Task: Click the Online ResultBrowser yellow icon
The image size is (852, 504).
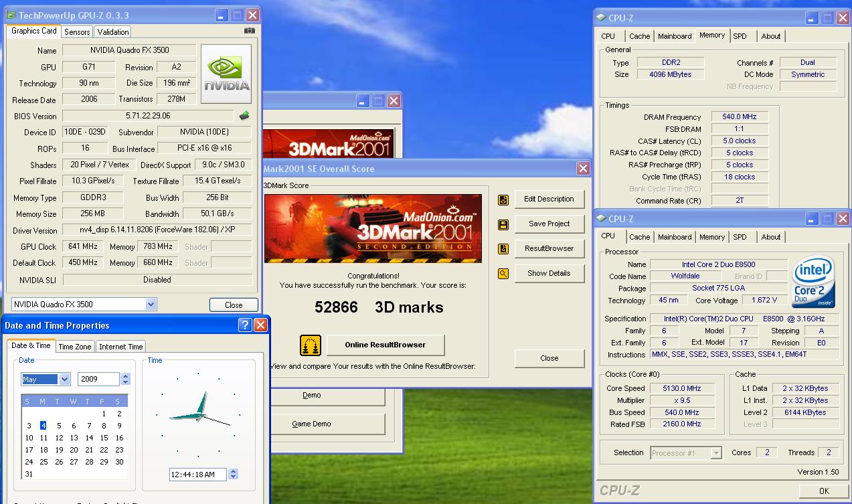Action: (311, 345)
